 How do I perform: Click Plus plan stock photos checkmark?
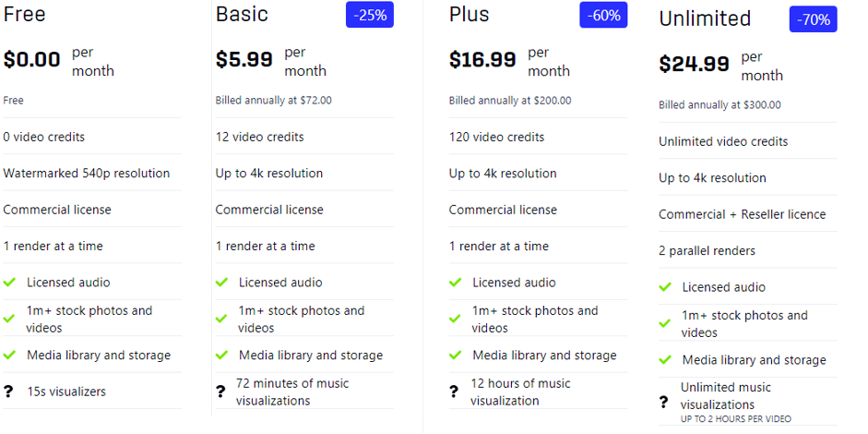tap(455, 319)
